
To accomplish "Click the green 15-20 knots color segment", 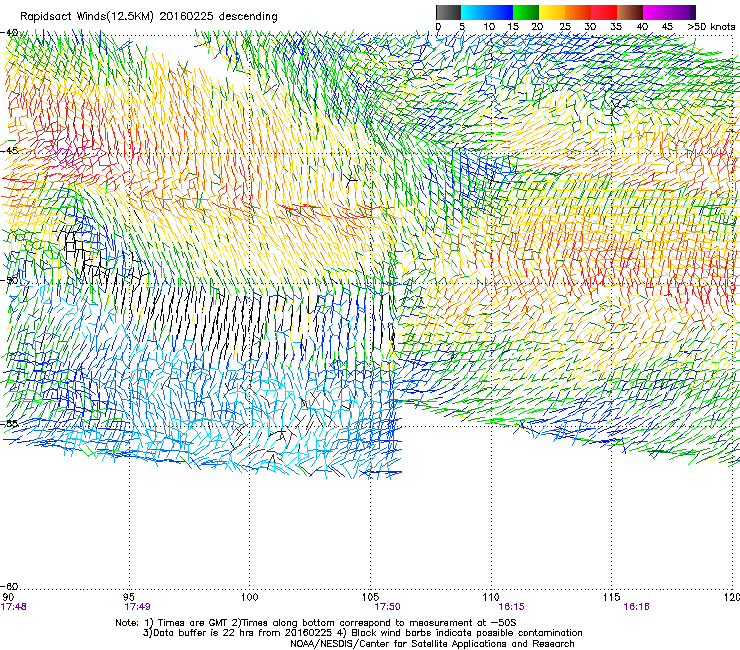I will 526,12.
